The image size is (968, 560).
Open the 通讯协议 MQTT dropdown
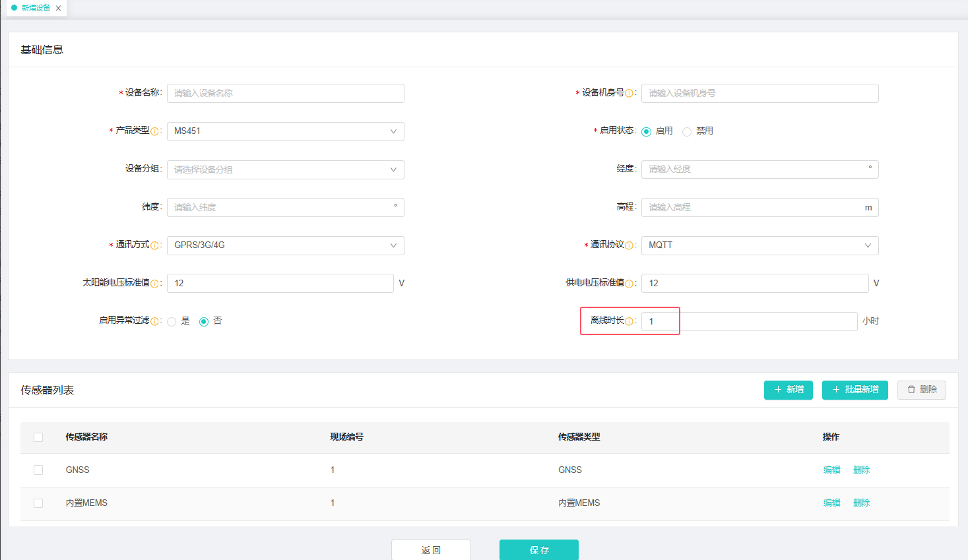759,245
